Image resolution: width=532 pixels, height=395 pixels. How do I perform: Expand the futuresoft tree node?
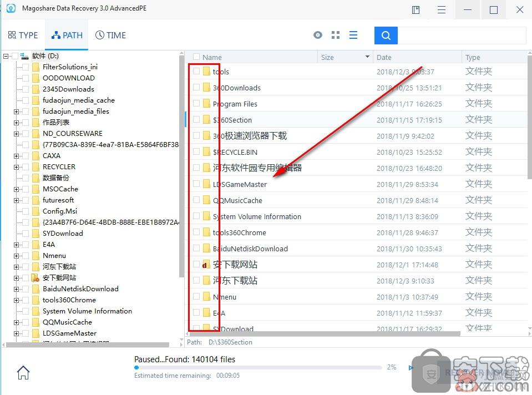tap(16, 200)
